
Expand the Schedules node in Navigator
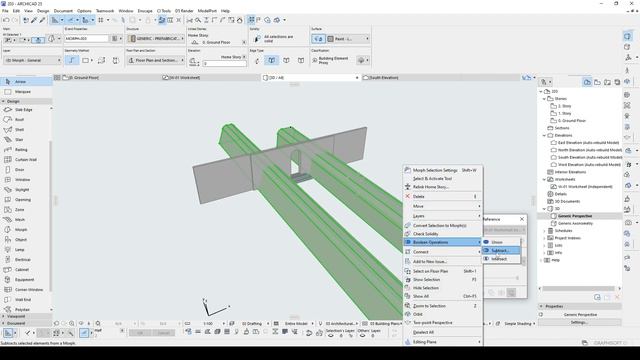[544, 231]
